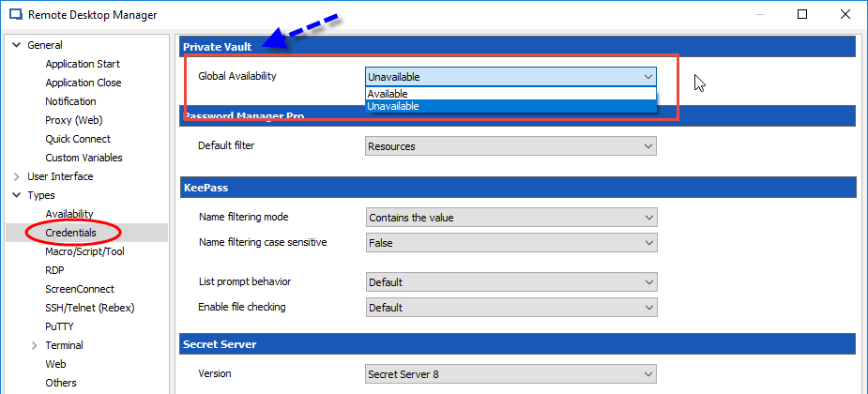868x394 pixels.
Task: Open List prompt behavior dropdown
Action: [510, 282]
